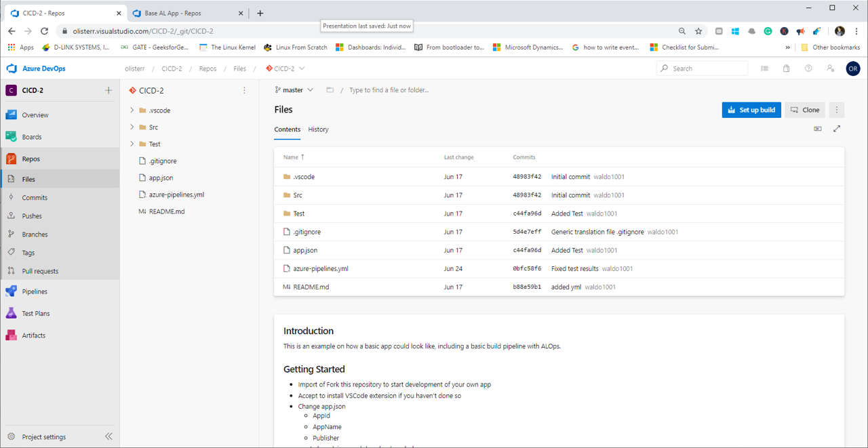Select the CICD-2 - Repos browser tab
This screenshot has width=868, height=448.
[66, 13]
